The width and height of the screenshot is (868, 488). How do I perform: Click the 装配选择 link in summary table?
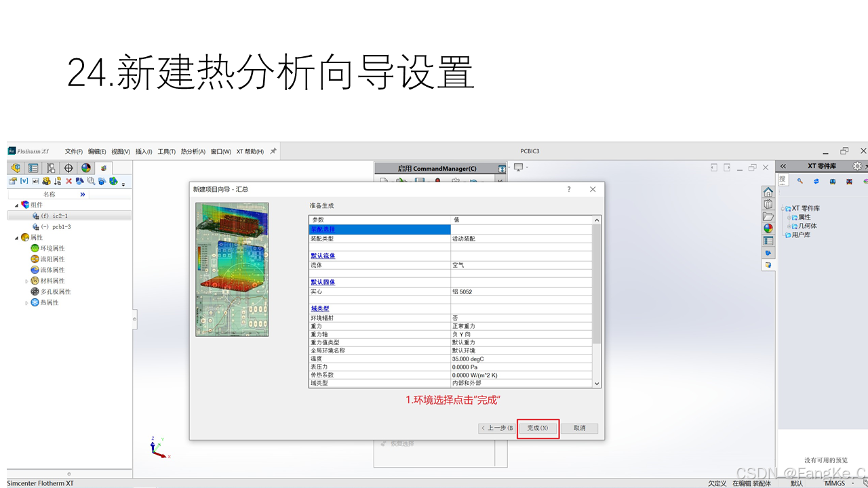click(x=323, y=229)
